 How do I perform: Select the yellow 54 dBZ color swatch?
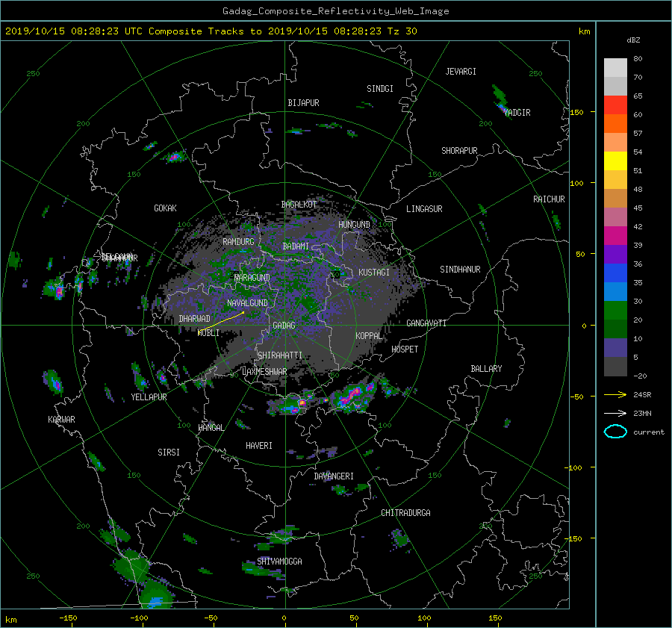click(x=615, y=161)
